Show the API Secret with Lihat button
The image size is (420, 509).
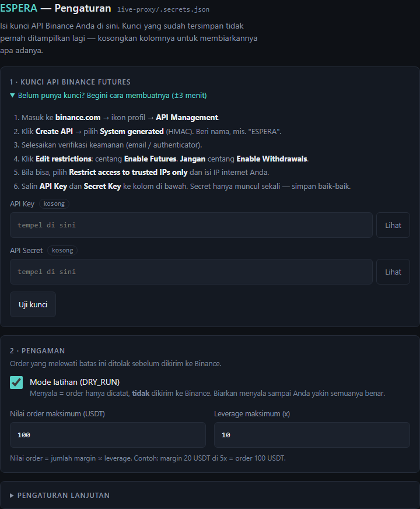point(393,272)
